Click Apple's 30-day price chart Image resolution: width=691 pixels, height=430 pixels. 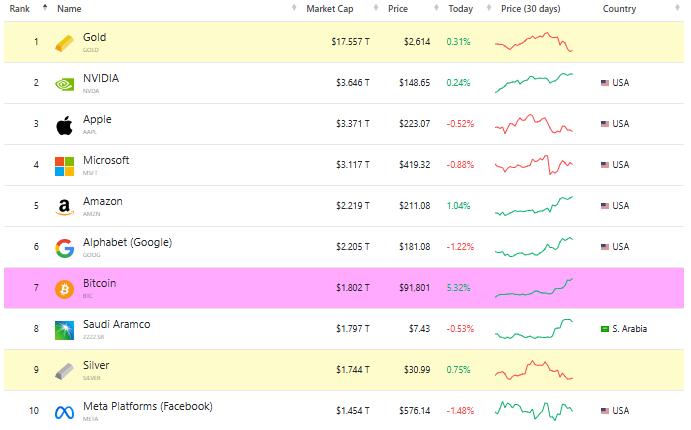point(534,124)
